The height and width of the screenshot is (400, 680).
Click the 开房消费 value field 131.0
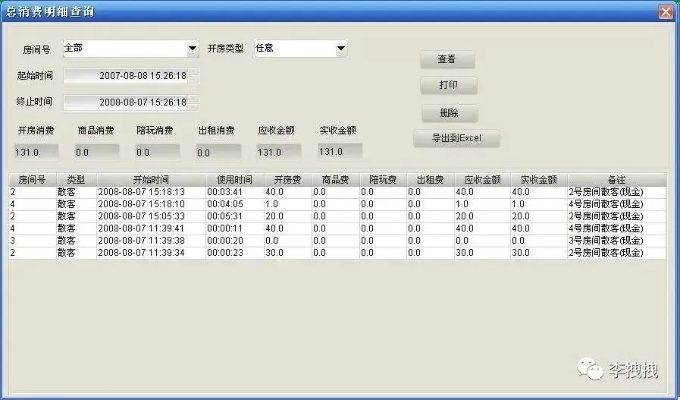36,152
